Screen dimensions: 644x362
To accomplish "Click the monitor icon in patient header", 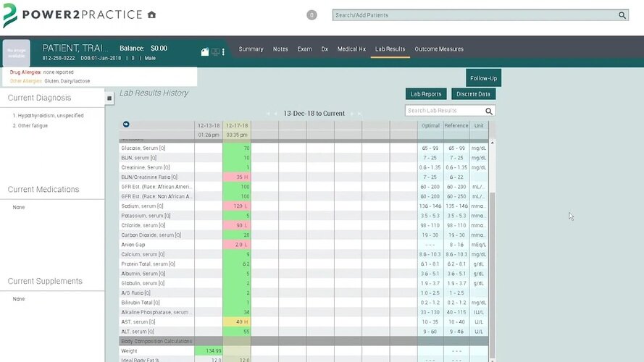I will pos(215,51).
